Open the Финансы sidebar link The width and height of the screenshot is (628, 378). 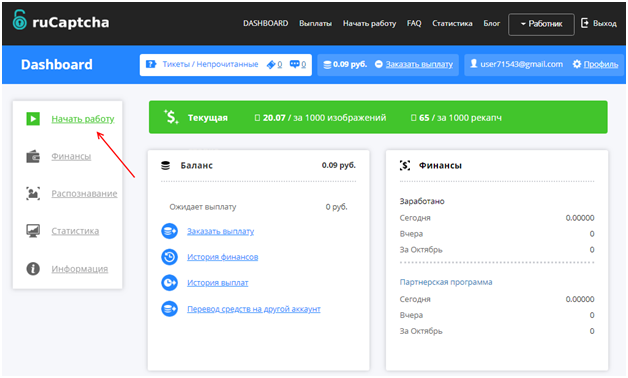tap(71, 156)
